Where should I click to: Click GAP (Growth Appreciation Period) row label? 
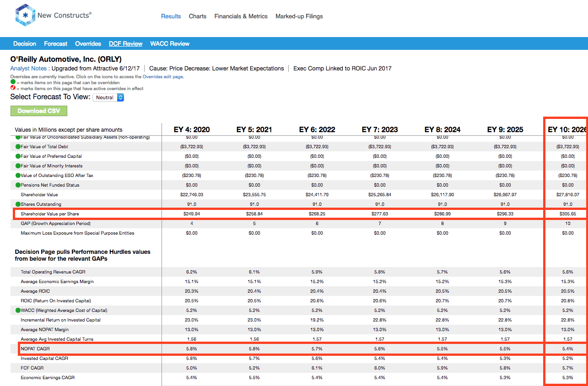(56, 224)
